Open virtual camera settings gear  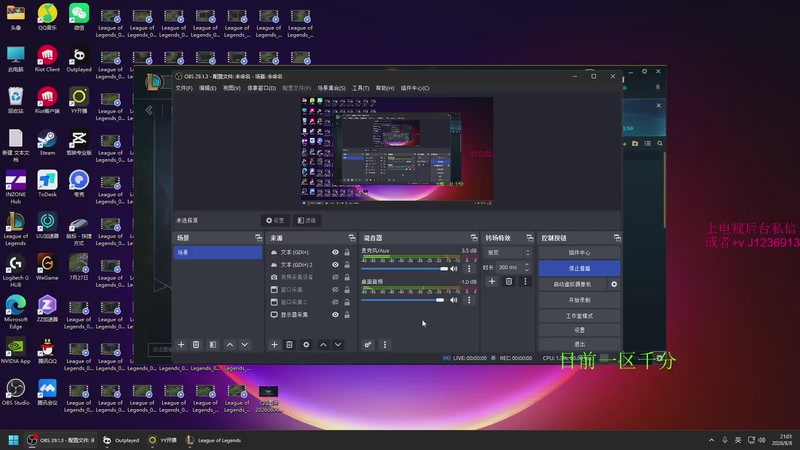pyautogui.click(x=614, y=284)
